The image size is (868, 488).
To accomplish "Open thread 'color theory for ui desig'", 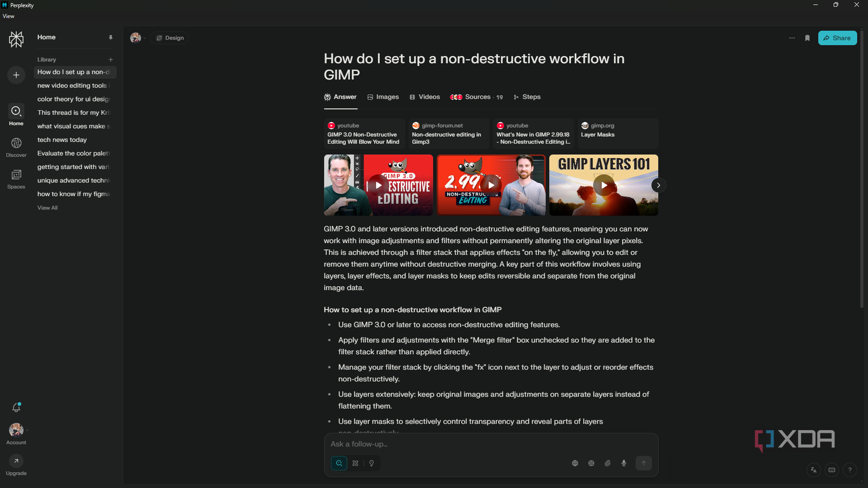I will (74, 99).
